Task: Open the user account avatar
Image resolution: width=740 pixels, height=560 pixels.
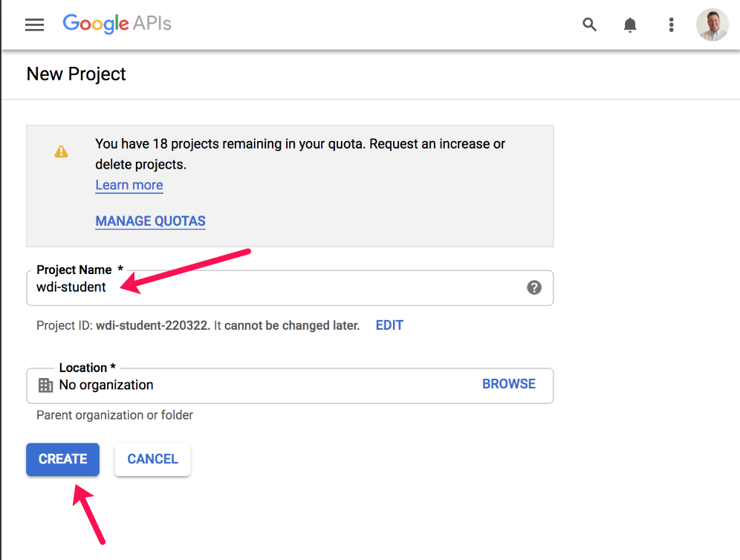Action: pyautogui.click(x=712, y=25)
